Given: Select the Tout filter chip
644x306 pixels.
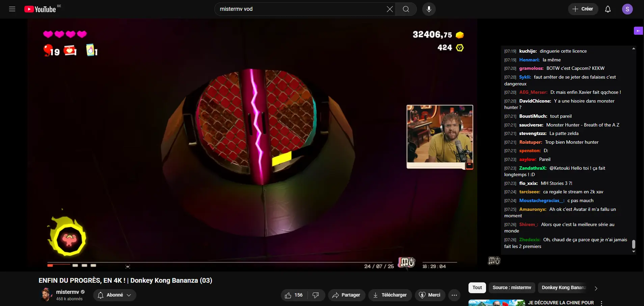Looking at the screenshot, I should click(x=477, y=287).
